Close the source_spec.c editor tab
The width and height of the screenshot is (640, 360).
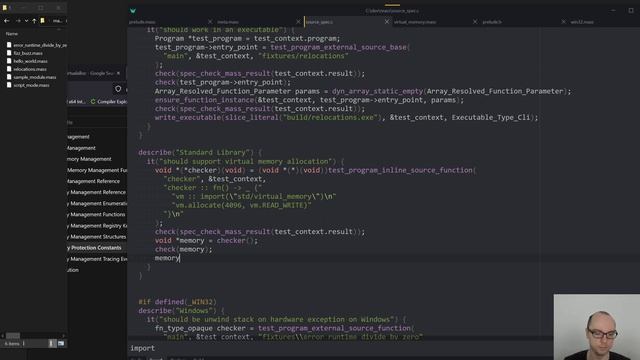(x=387, y=22)
